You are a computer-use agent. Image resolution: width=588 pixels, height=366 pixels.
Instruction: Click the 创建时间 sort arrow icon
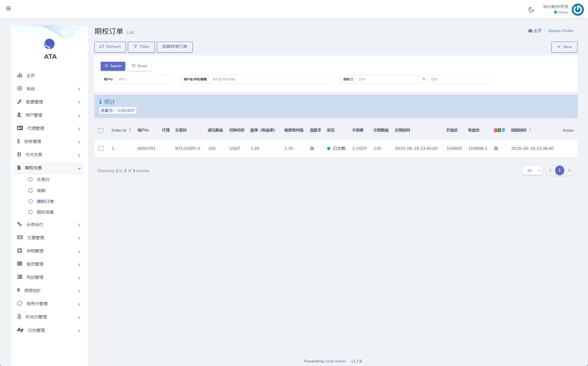530,130
